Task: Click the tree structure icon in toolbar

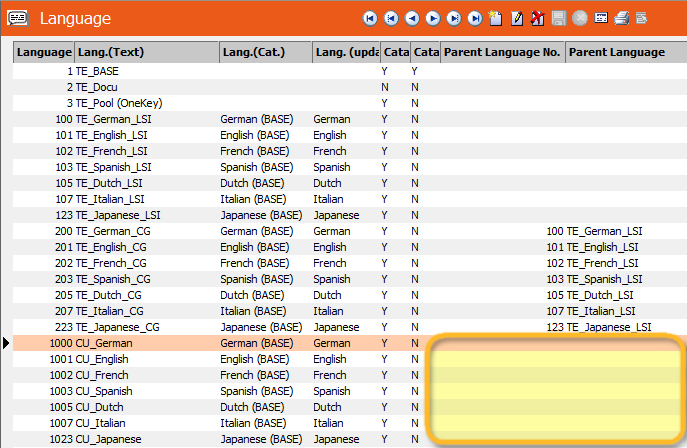Action: [641, 18]
